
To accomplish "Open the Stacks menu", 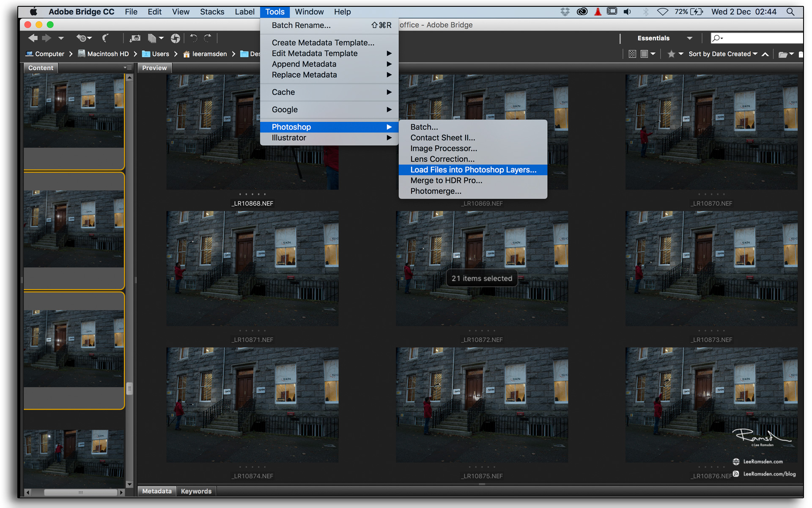I will (212, 12).
